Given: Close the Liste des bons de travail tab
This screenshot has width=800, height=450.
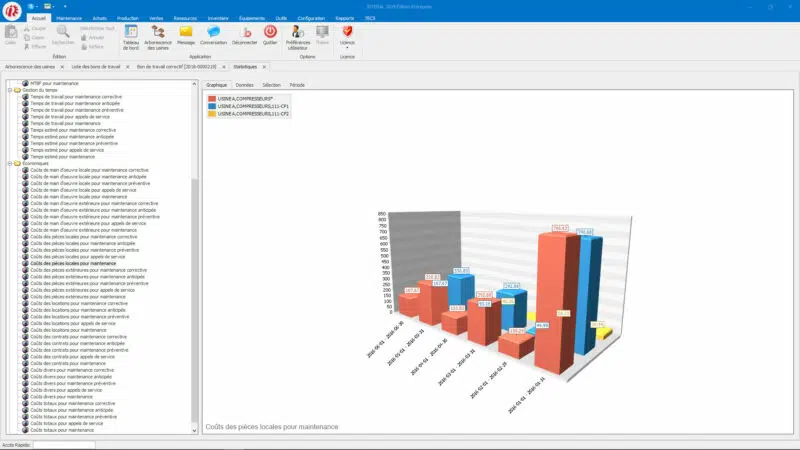Looking at the screenshot, I should coord(127,67).
